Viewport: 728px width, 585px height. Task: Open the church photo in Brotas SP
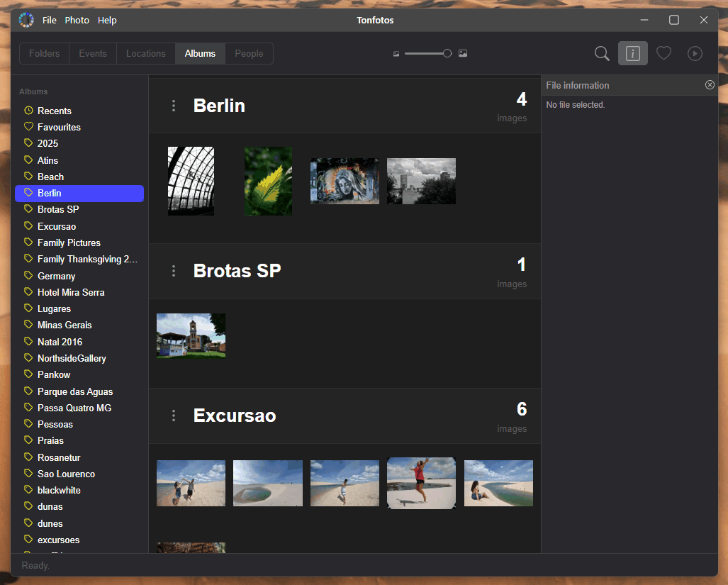pos(191,335)
